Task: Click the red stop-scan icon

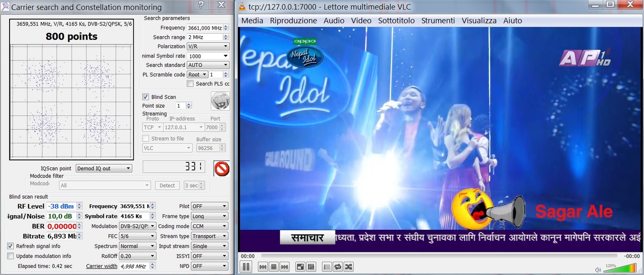Action: tap(221, 168)
